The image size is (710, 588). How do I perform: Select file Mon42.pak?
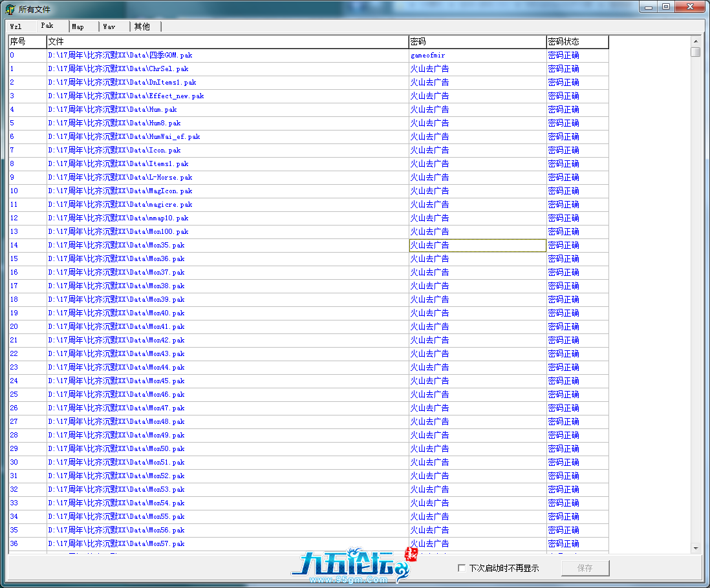point(228,340)
